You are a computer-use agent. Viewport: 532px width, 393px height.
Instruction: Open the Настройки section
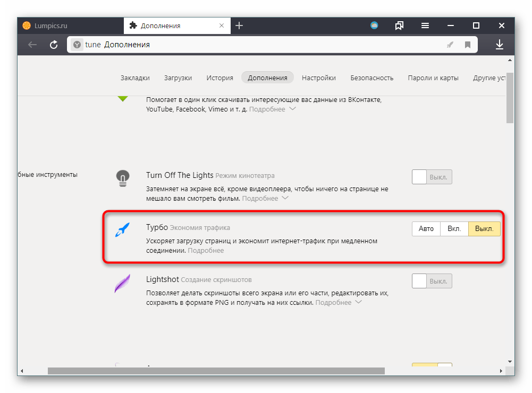click(x=319, y=78)
